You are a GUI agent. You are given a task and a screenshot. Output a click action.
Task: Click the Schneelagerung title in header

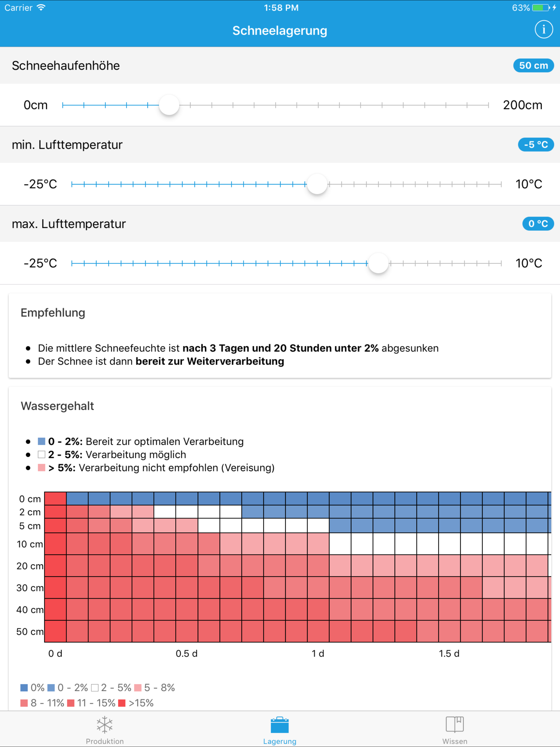[x=280, y=30]
